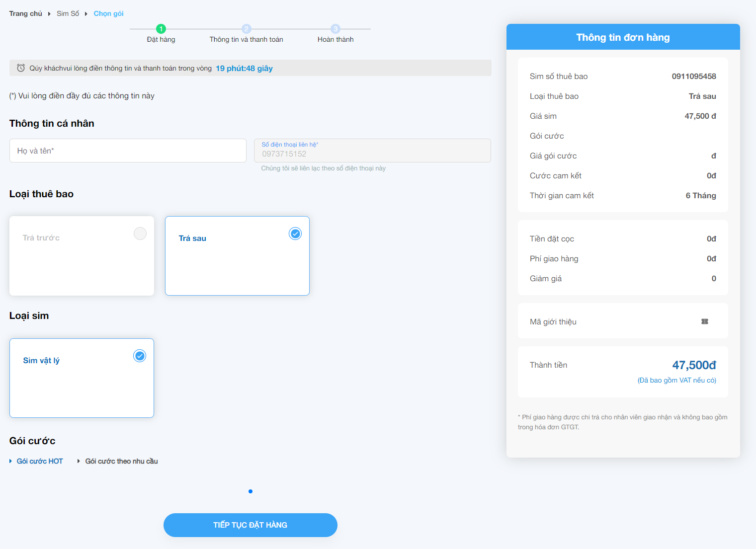756x549 pixels.
Task: Click the Thời gian cam kết 6 Tháng value
Action: [701, 196]
